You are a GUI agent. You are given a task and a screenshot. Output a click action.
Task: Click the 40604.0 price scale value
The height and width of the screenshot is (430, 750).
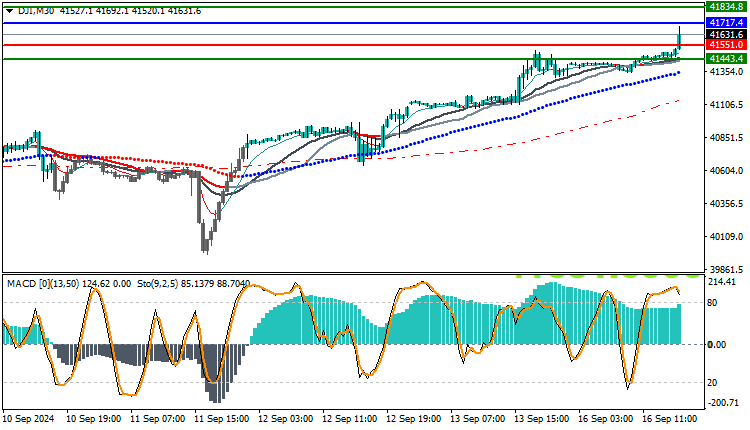(726, 171)
